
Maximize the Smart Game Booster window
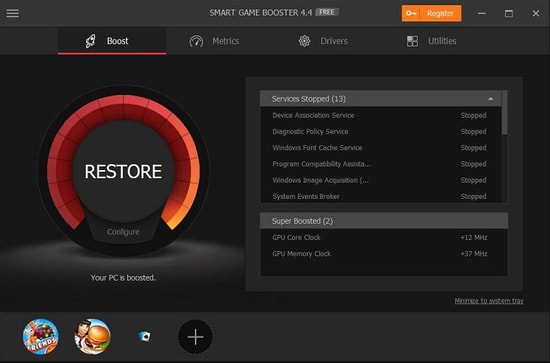pyautogui.click(x=509, y=13)
